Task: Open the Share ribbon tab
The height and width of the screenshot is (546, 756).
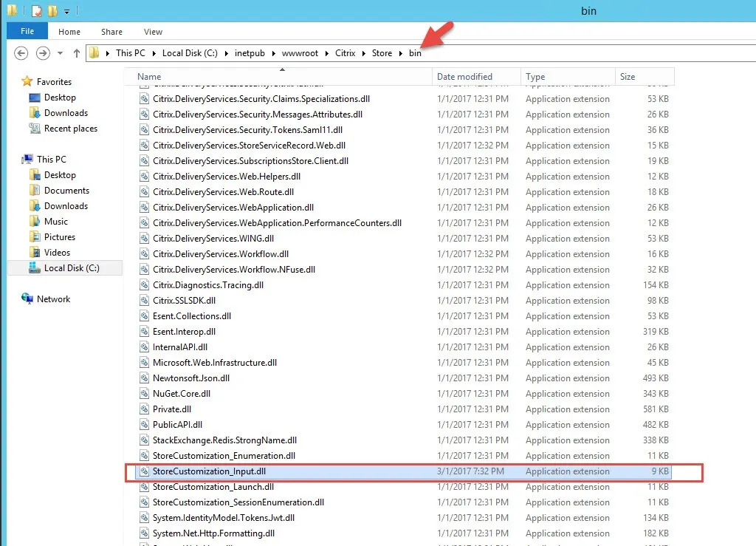Action: pos(111,32)
